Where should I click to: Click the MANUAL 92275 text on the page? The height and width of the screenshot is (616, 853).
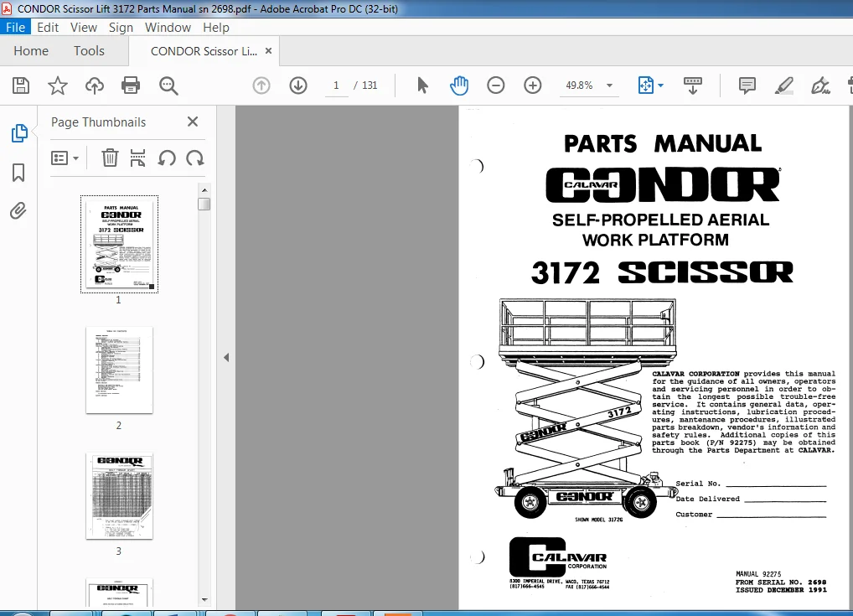758,573
